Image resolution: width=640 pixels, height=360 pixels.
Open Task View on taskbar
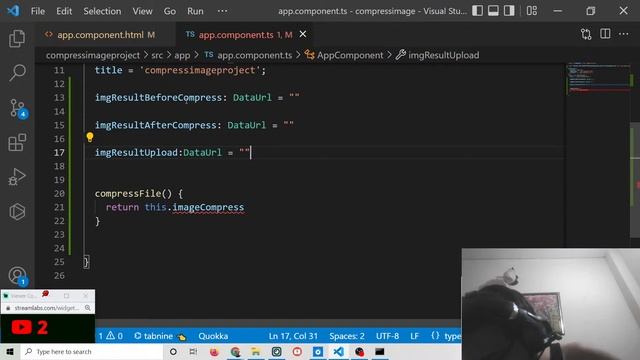click(x=193, y=351)
